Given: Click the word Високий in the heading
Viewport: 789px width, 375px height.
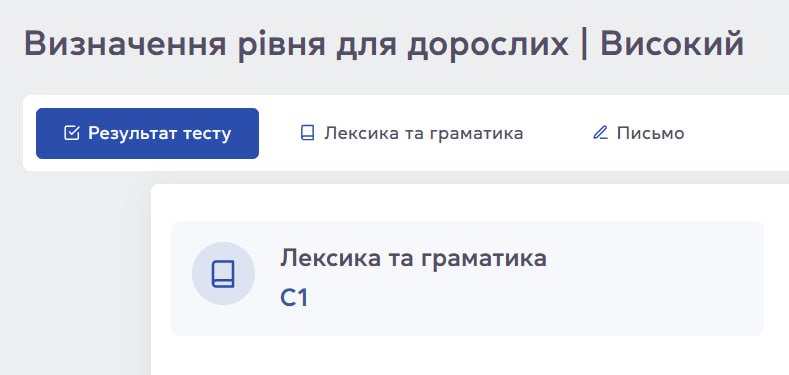Looking at the screenshot, I should click(x=672, y=43).
